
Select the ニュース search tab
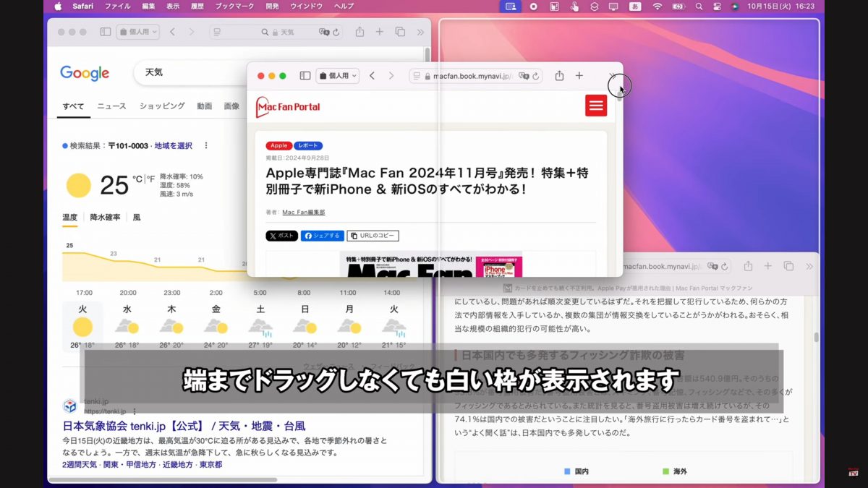coord(111,106)
